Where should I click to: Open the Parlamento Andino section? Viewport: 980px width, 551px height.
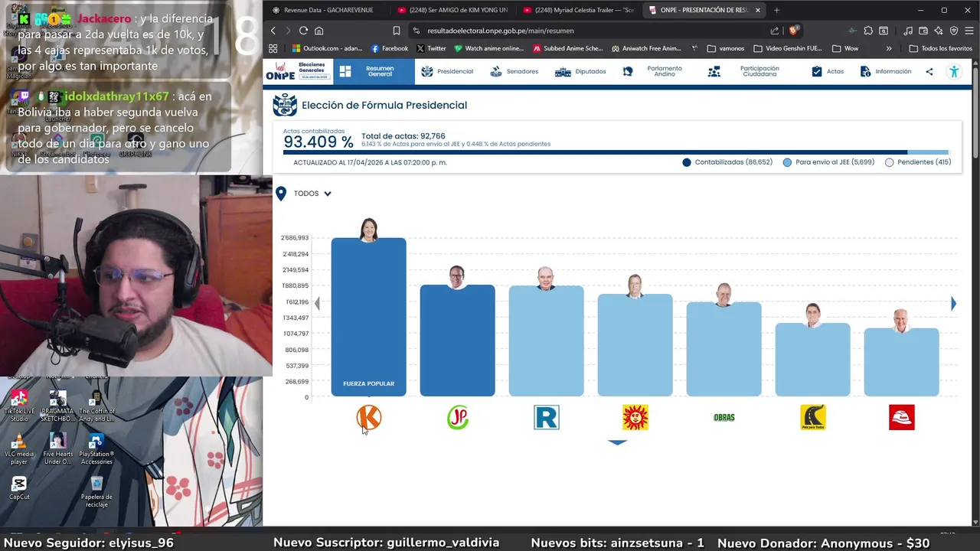[652, 71]
